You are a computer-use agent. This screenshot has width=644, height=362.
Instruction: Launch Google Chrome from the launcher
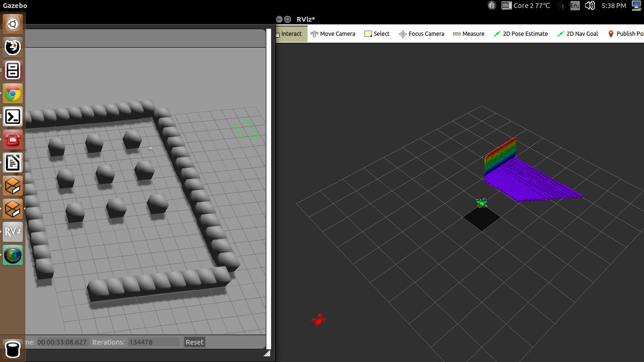coord(13,93)
